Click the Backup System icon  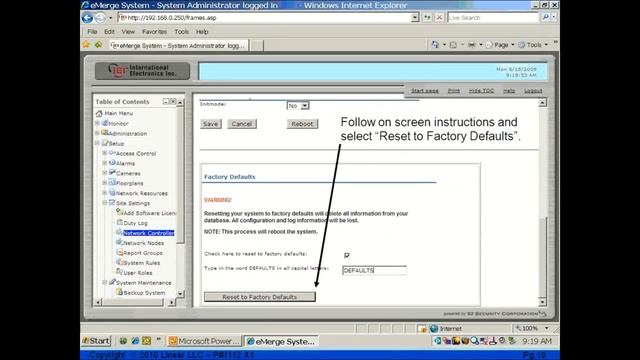point(120,292)
